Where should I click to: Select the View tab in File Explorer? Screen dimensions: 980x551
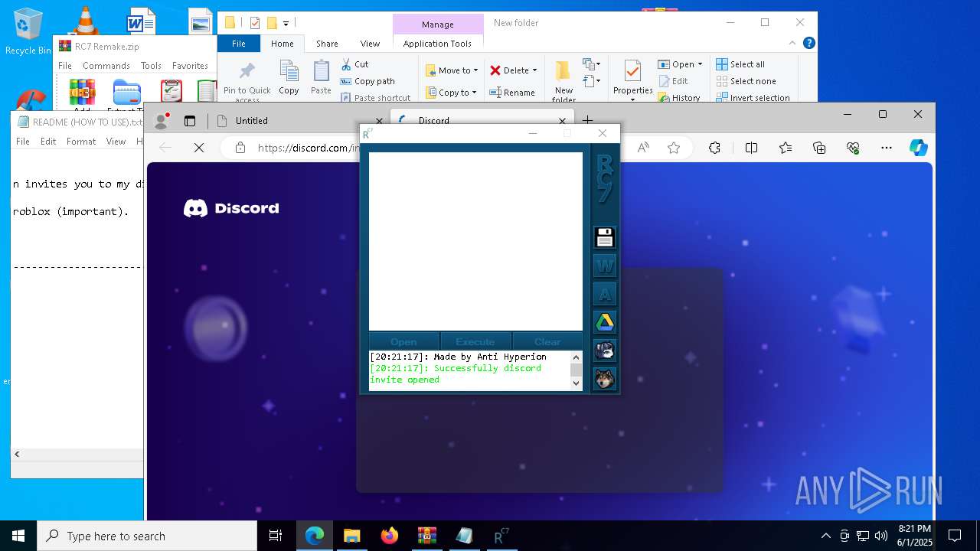click(x=370, y=44)
